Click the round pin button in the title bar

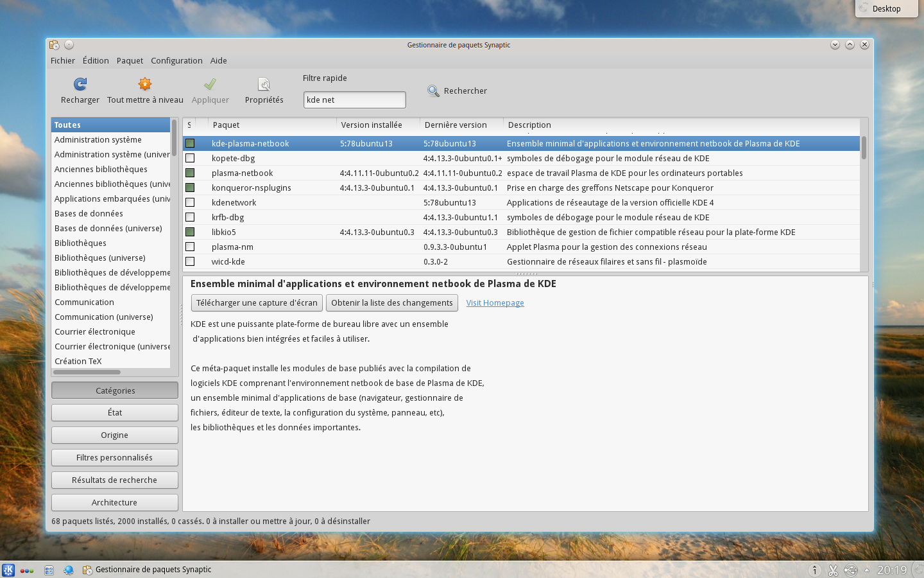[69, 45]
